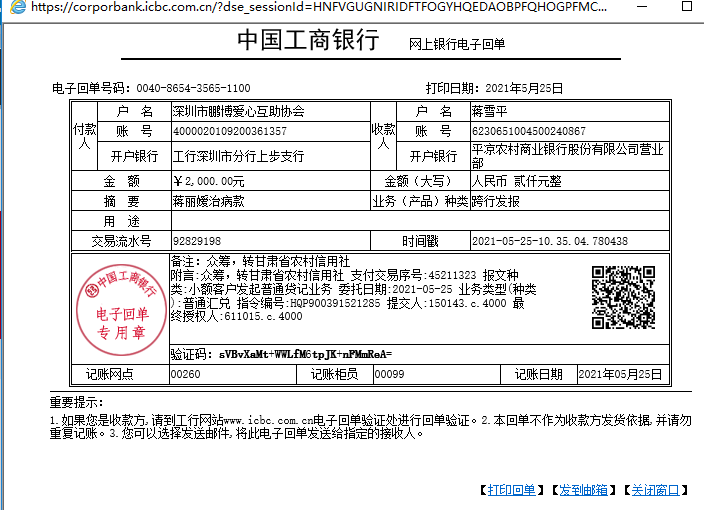Click the Internet Explorer icon in title bar
The image size is (704, 510).
point(18,7)
